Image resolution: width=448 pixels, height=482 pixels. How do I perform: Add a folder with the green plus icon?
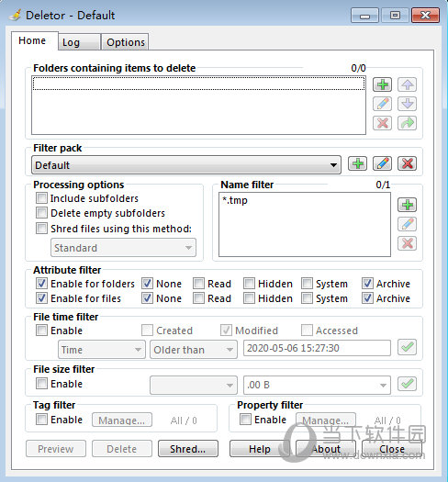(382, 84)
